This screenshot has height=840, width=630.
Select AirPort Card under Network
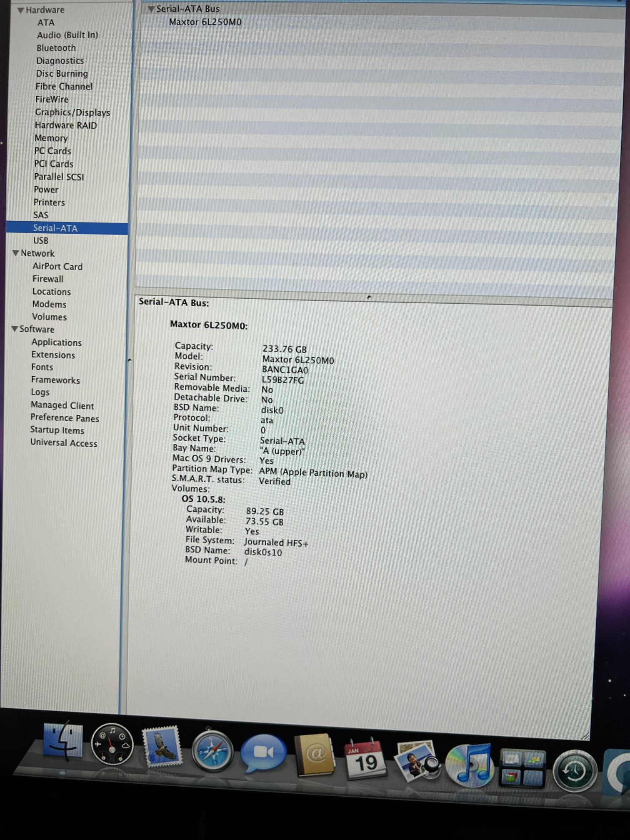pos(57,266)
